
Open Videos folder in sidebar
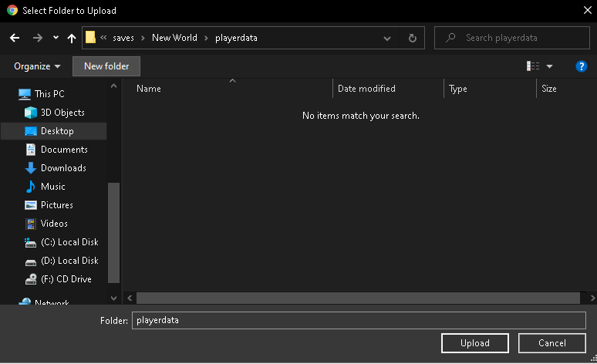click(x=54, y=224)
